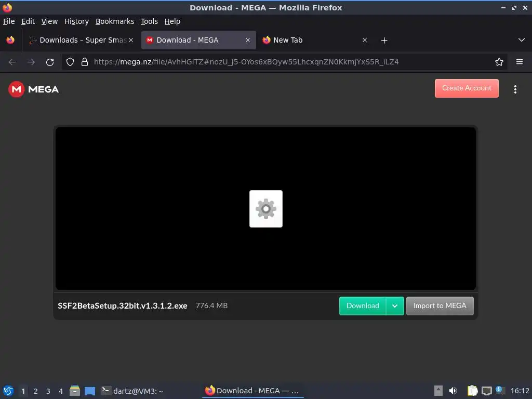Switch to the New Tab tab

(x=315, y=40)
